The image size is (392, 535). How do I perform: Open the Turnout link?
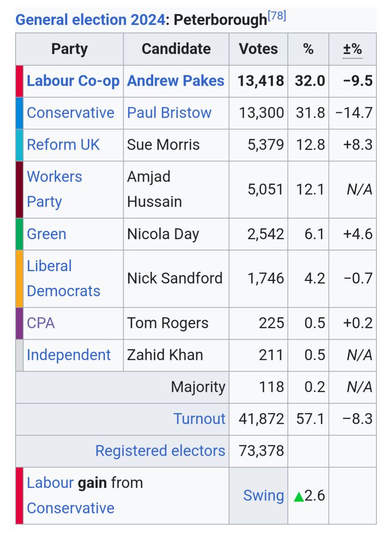point(199,419)
